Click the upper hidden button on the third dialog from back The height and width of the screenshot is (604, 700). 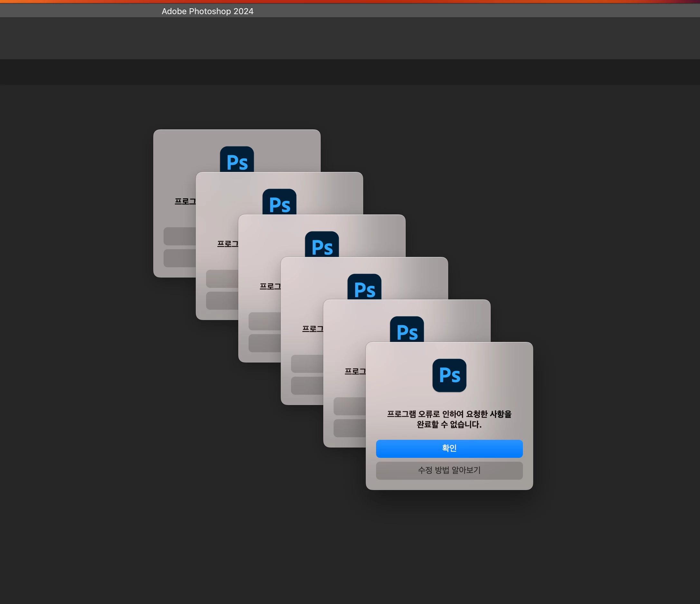point(265,321)
